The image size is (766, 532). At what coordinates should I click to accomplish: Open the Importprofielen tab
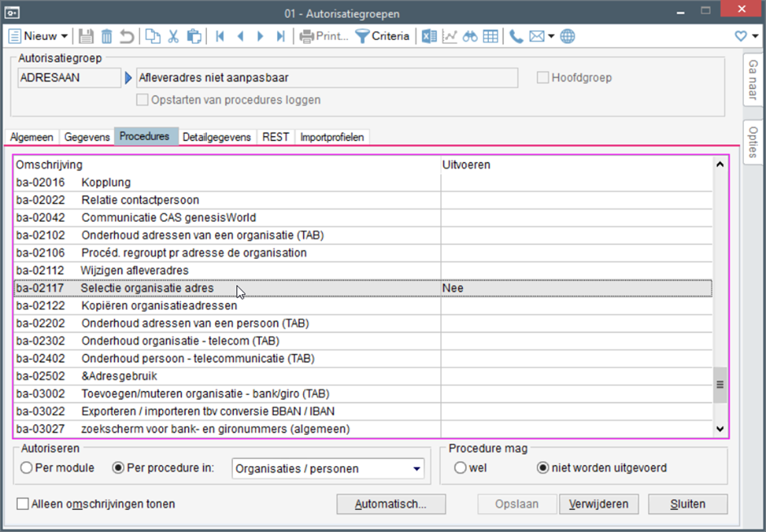(x=332, y=137)
